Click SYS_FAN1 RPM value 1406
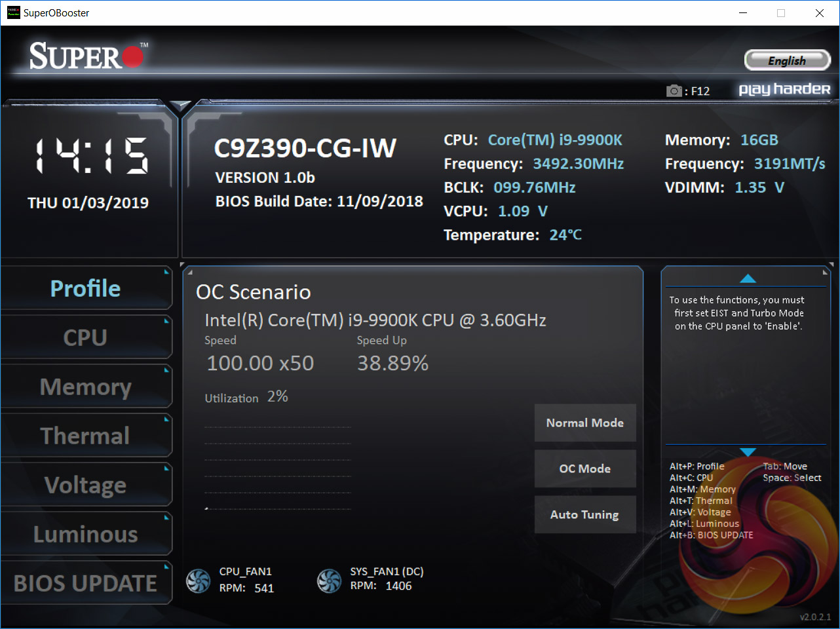The width and height of the screenshot is (840, 629). [x=398, y=586]
